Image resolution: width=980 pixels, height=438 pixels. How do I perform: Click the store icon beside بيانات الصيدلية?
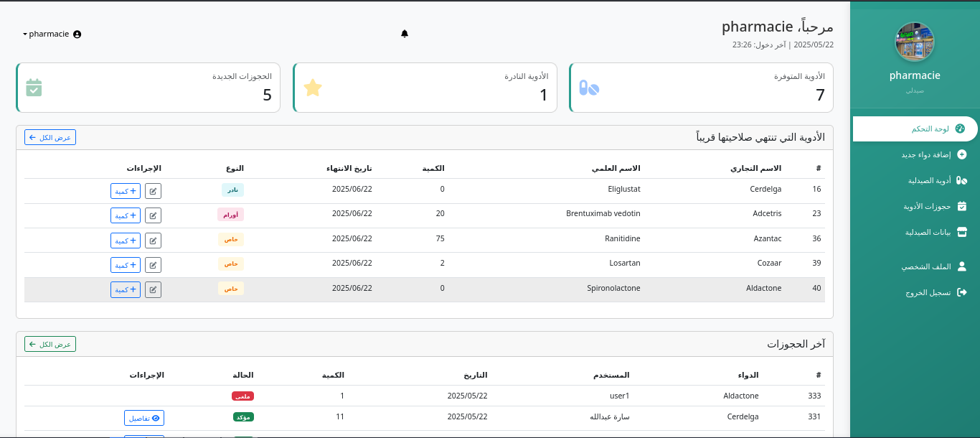tap(962, 232)
